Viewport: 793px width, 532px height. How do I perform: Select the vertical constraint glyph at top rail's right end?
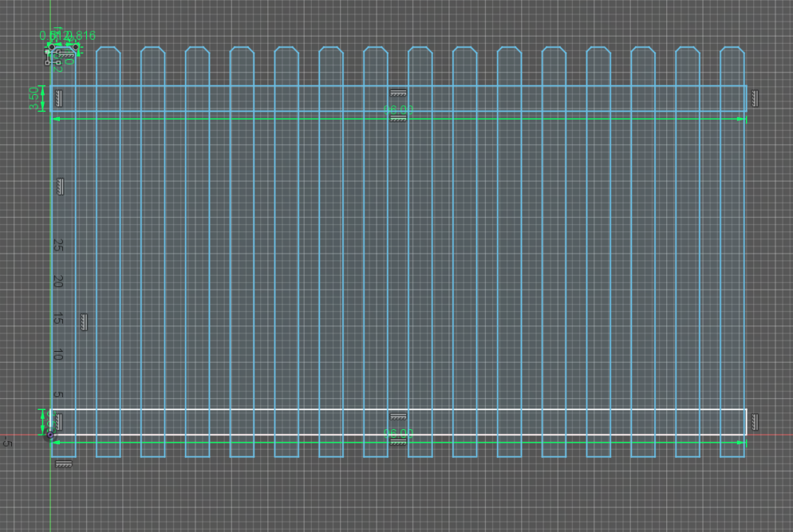tap(754, 98)
